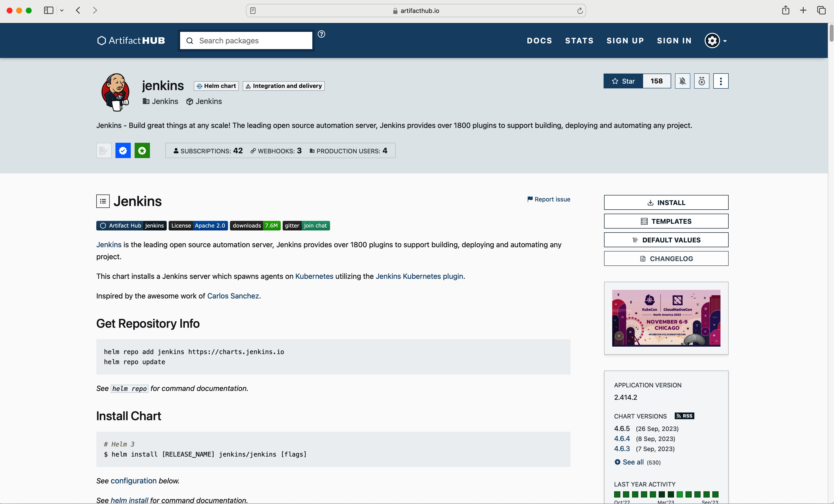Open the table of contents icon
The image size is (834, 504).
[103, 201]
